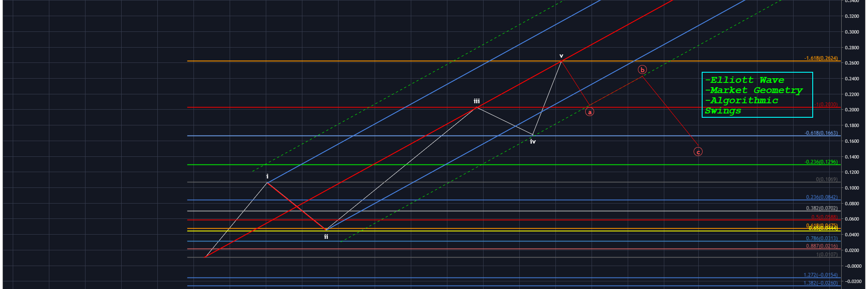Click the 0.0800 price on the axis

tap(852, 204)
